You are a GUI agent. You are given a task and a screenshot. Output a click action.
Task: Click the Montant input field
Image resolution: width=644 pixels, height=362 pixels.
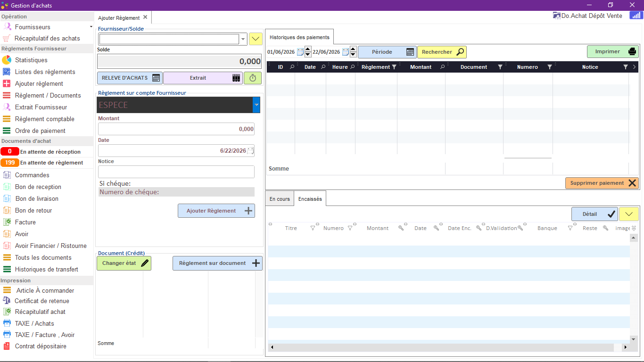[x=176, y=129]
